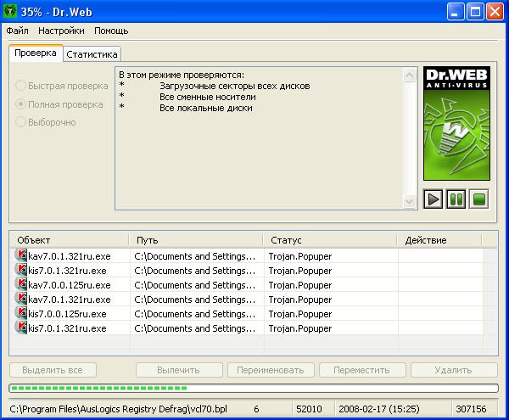Viewport: 509px width, 420px height.
Task: Click the Выделить все button
Action: point(53,370)
